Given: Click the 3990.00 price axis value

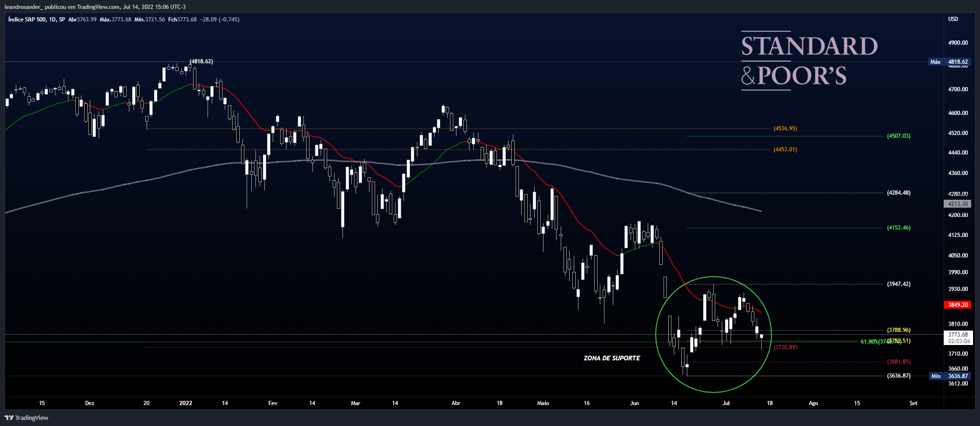Looking at the screenshot, I should 958,272.
